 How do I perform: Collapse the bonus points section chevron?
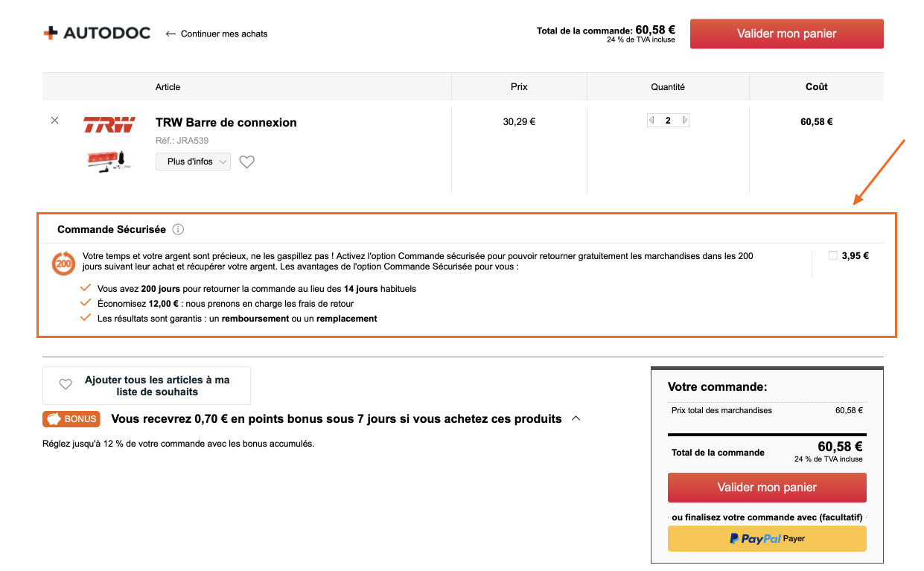click(x=576, y=418)
